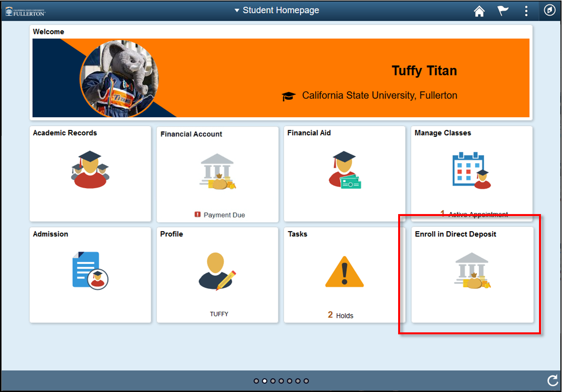Click the Tasks warning triangle icon
Image resolution: width=562 pixels, height=392 pixels.
(x=344, y=272)
